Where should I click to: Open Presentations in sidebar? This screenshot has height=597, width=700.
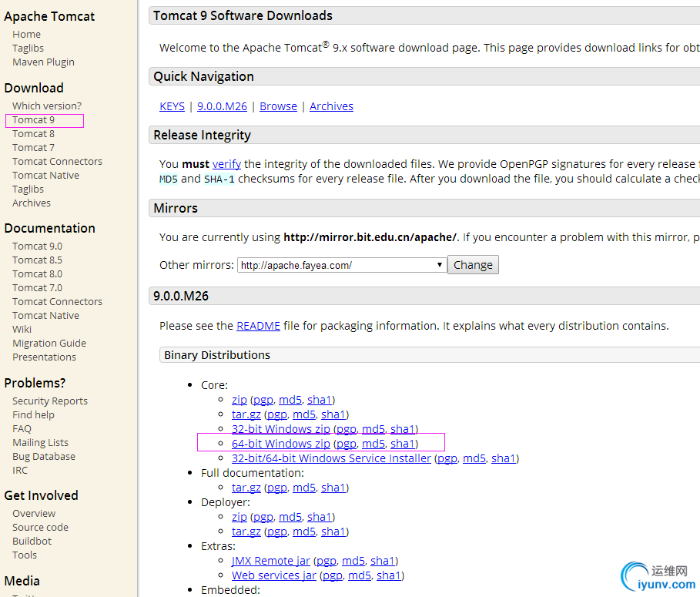(44, 357)
